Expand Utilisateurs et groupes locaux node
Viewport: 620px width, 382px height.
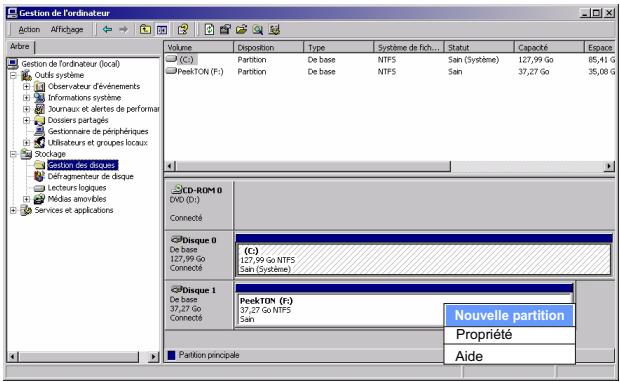click(26, 143)
